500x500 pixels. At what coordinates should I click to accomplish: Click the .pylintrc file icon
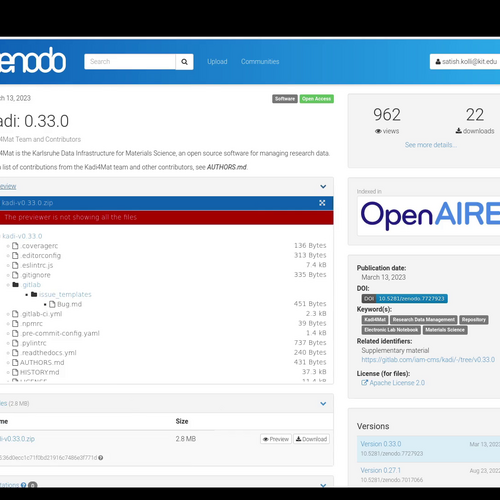click(x=15, y=343)
